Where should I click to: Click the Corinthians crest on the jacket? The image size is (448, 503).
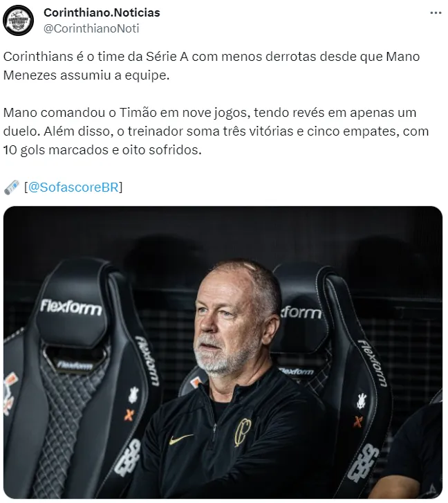pyautogui.click(x=242, y=432)
